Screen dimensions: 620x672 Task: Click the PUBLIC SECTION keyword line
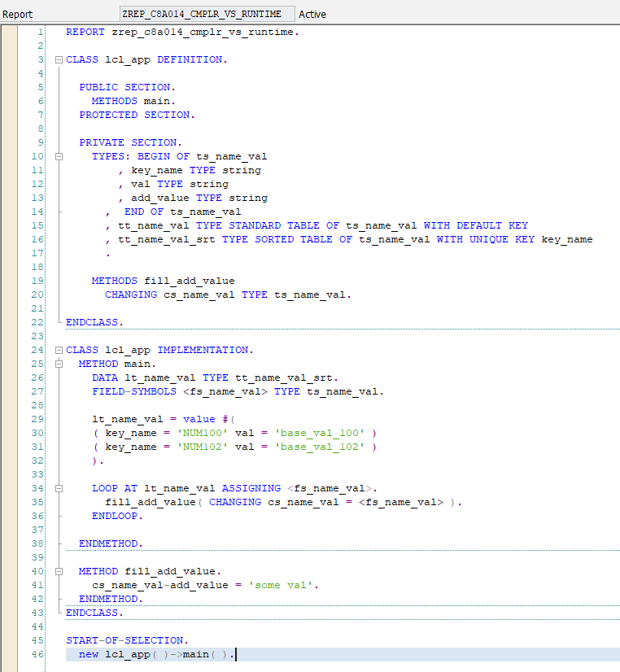pos(127,87)
